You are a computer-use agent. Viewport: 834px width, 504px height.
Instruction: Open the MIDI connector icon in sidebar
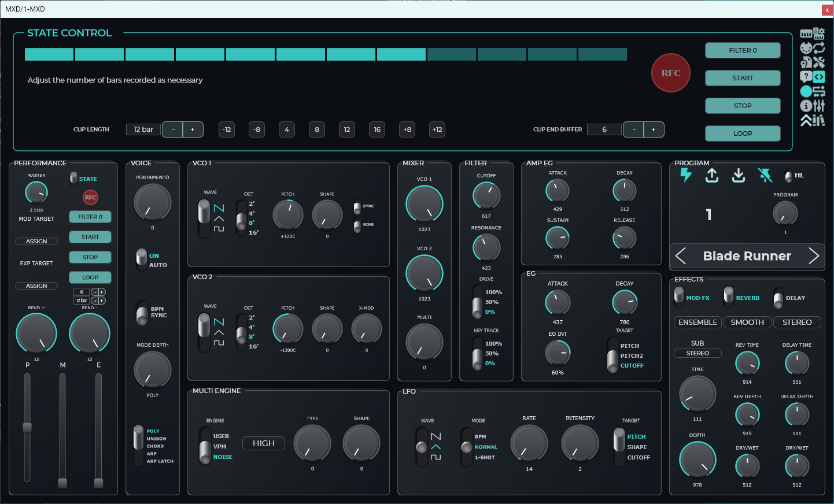coord(806,48)
